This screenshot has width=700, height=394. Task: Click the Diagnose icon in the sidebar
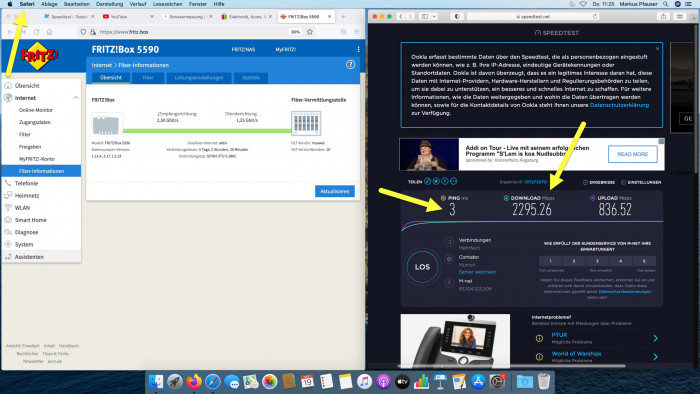coord(8,232)
